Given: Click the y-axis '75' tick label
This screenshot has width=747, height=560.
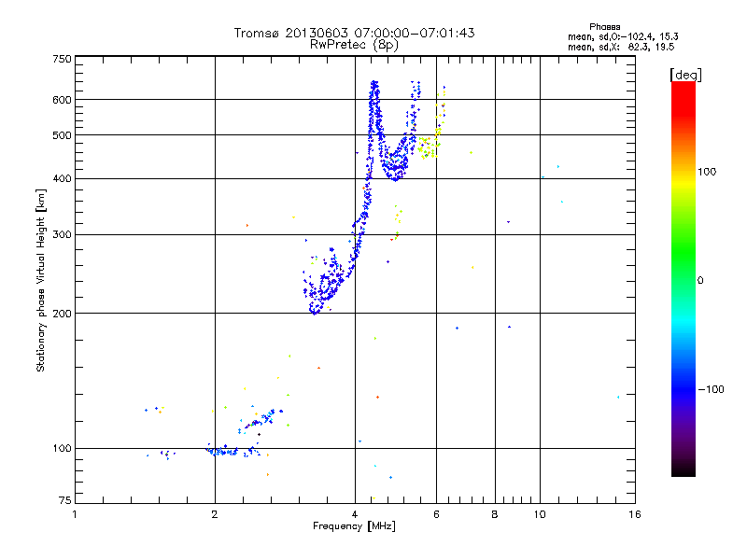Looking at the screenshot, I should tap(65, 500).
